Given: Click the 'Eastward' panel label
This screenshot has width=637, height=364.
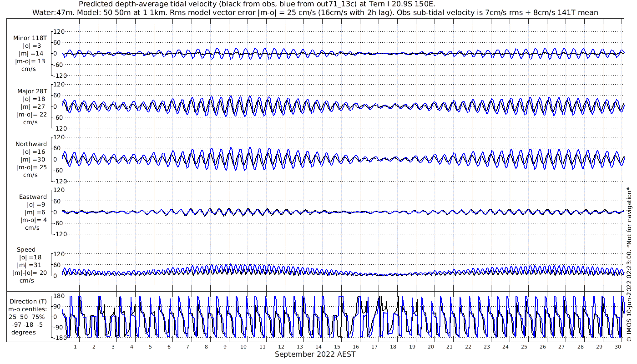Looking at the screenshot, I should click(x=33, y=197).
